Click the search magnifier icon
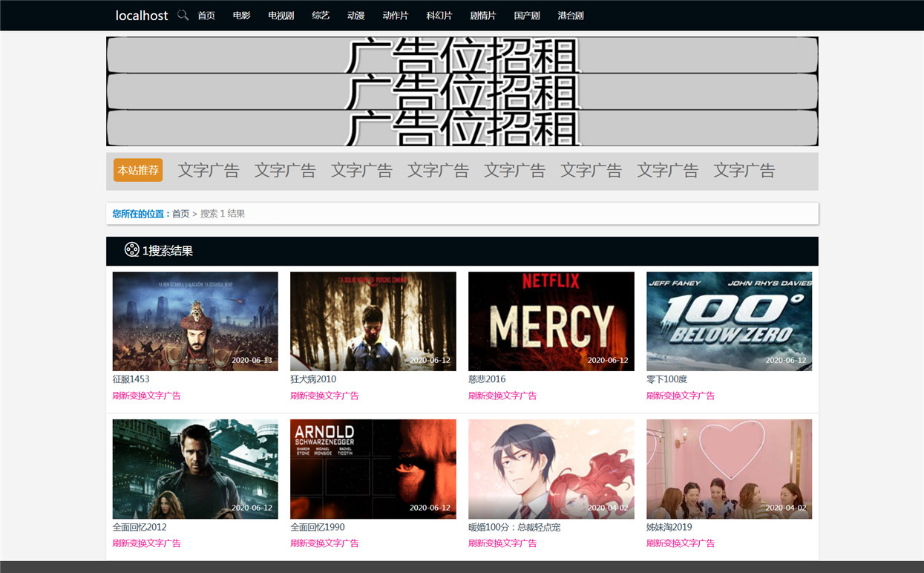This screenshot has width=924, height=573. 183,15
